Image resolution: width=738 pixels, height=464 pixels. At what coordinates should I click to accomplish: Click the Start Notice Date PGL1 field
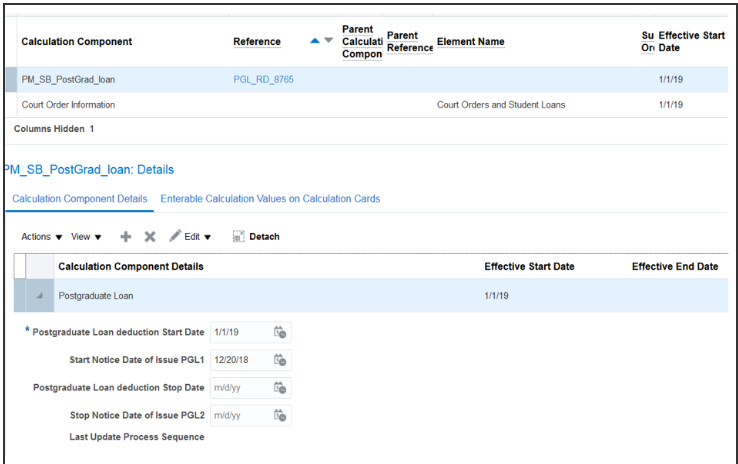(239, 359)
